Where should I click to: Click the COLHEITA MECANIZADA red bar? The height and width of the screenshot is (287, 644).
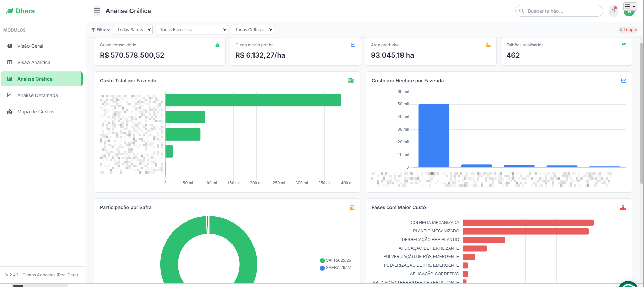tap(528, 223)
